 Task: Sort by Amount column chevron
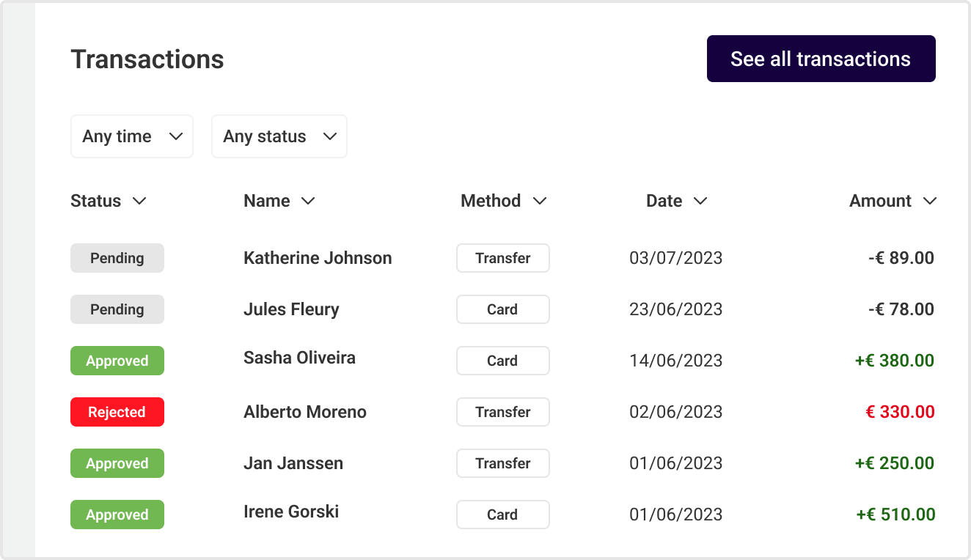tap(930, 201)
